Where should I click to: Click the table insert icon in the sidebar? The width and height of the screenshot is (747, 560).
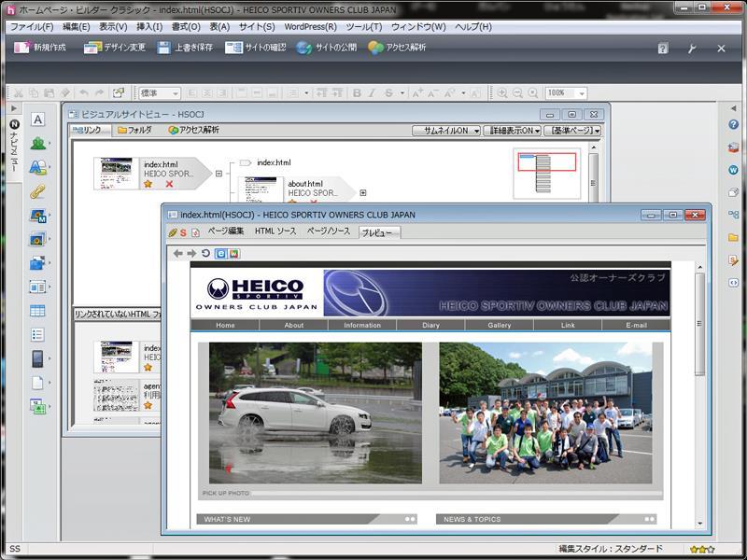click(37, 311)
